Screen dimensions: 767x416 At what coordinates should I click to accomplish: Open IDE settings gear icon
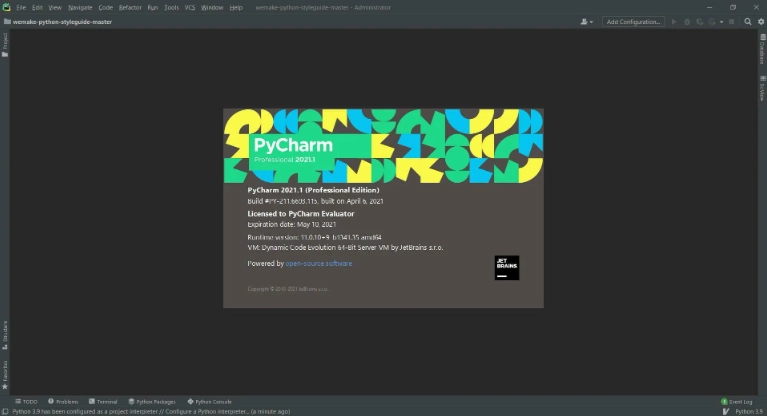[x=761, y=22]
